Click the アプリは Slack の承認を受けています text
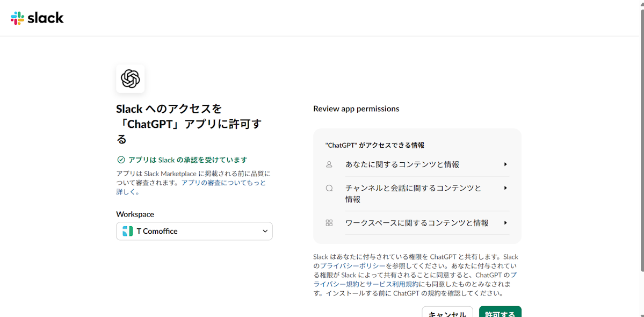Screen dimensions: 644x317 tap(187, 160)
